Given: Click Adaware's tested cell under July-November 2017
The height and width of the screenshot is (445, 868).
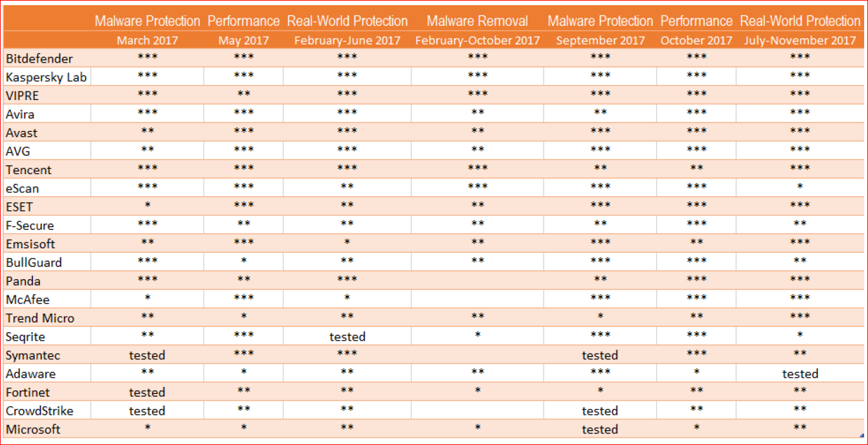Looking at the screenshot, I should 800,373.
